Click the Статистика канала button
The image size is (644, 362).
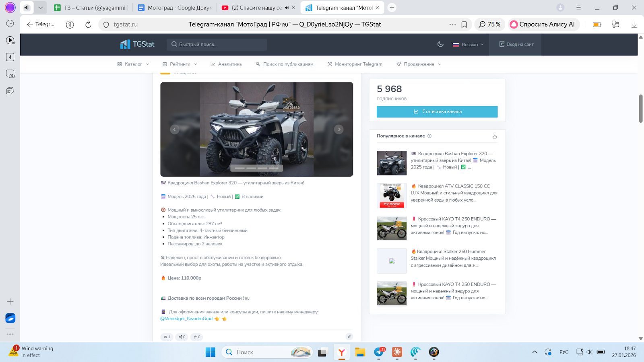(437, 112)
